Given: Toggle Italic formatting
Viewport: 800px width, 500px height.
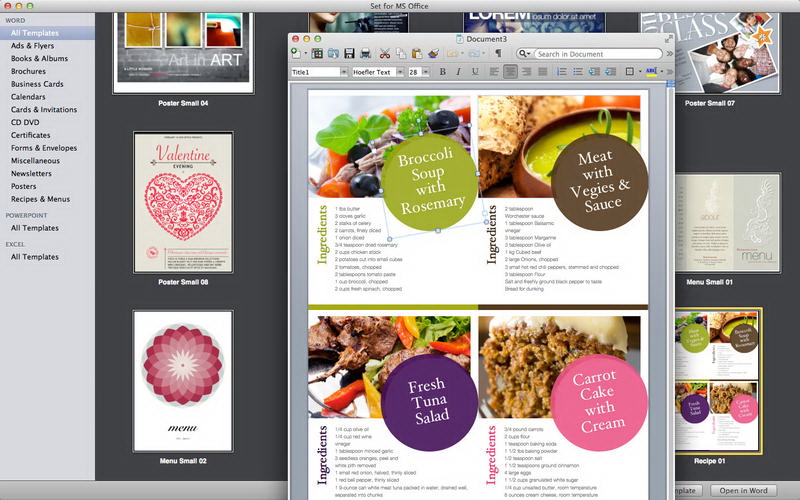Looking at the screenshot, I should pyautogui.click(x=458, y=72).
